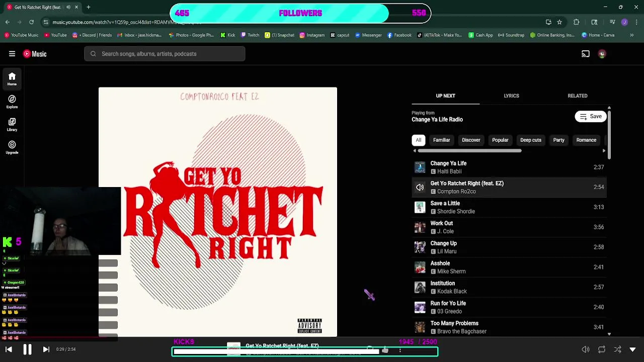Click the queue vertical scrollbar thumb

[x=609, y=135]
